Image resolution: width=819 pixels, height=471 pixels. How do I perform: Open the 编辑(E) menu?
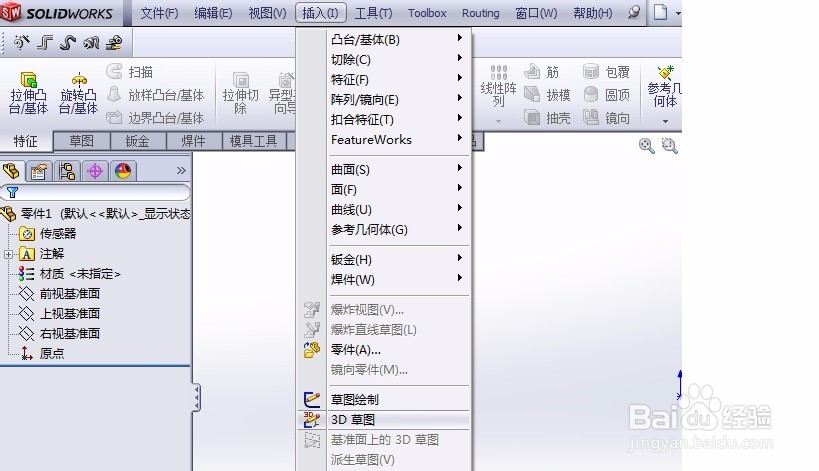pos(213,13)
